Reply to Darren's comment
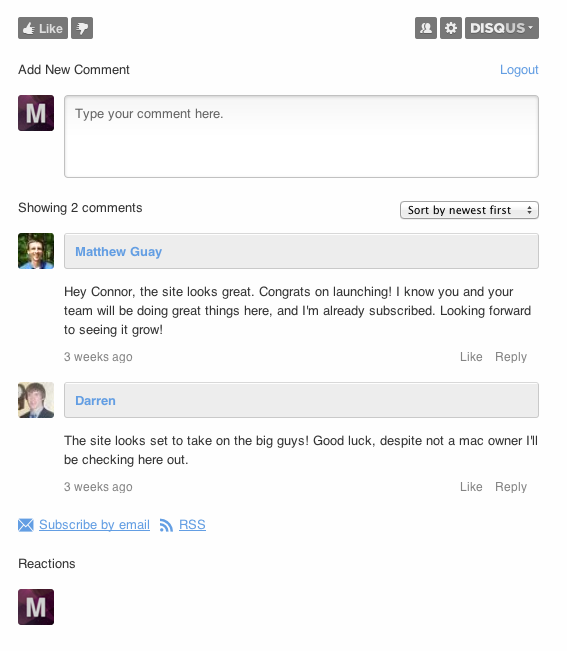This screenshot has height=651, width=567. point(511,487)
